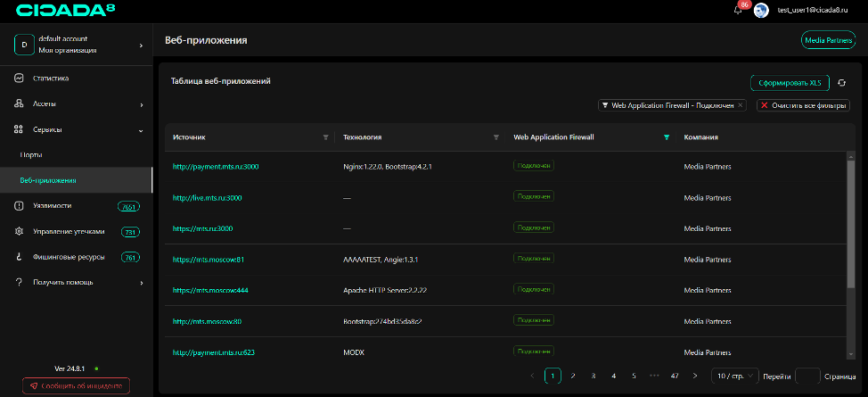Expand the default account organization selector

pyautogui.click(x=141, y=45)
